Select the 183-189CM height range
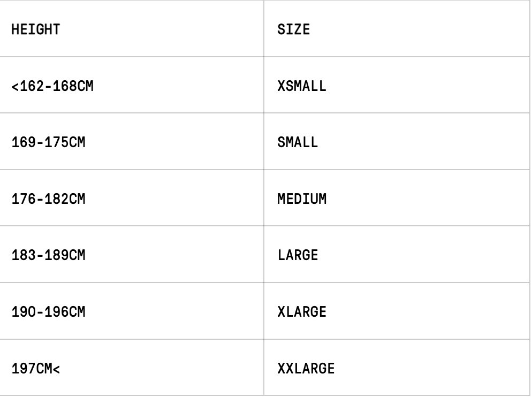The width and height of the screenshot is (532, 397). (48, 255)
